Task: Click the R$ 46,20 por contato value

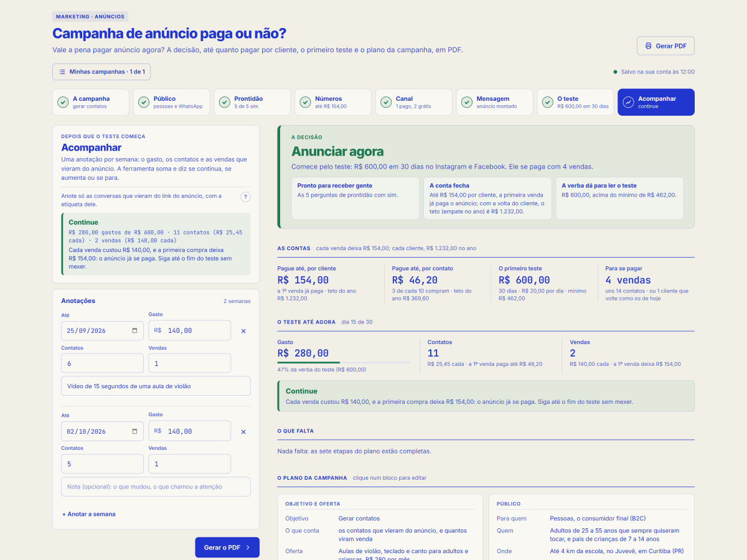Action: (415, 280)
